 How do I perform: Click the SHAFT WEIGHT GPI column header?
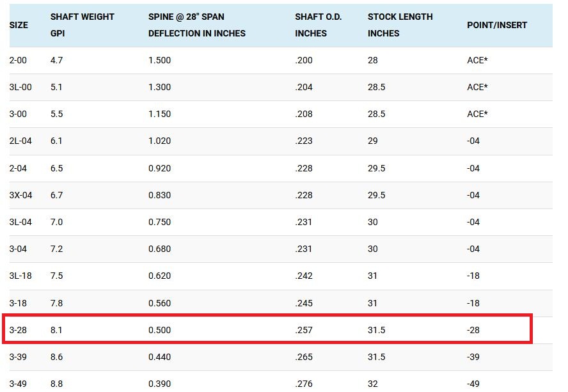pyautogui.click(x=82, y=25)
